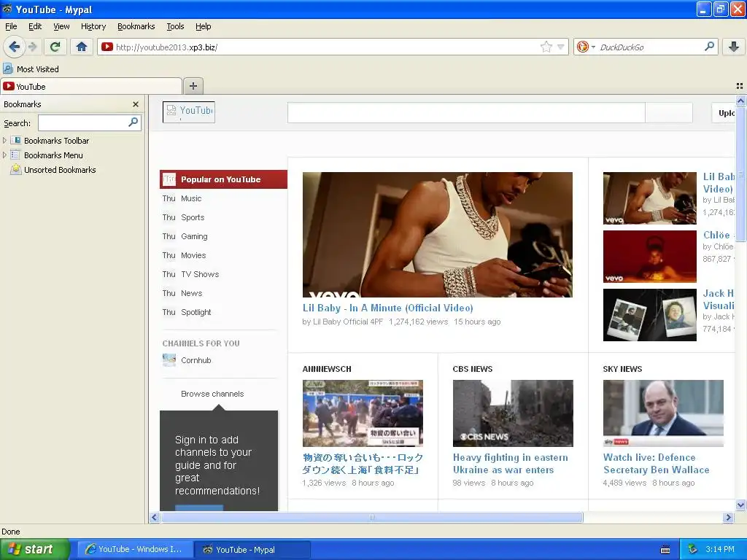Open the Sports category
The image size is (747, 560).
193,217
